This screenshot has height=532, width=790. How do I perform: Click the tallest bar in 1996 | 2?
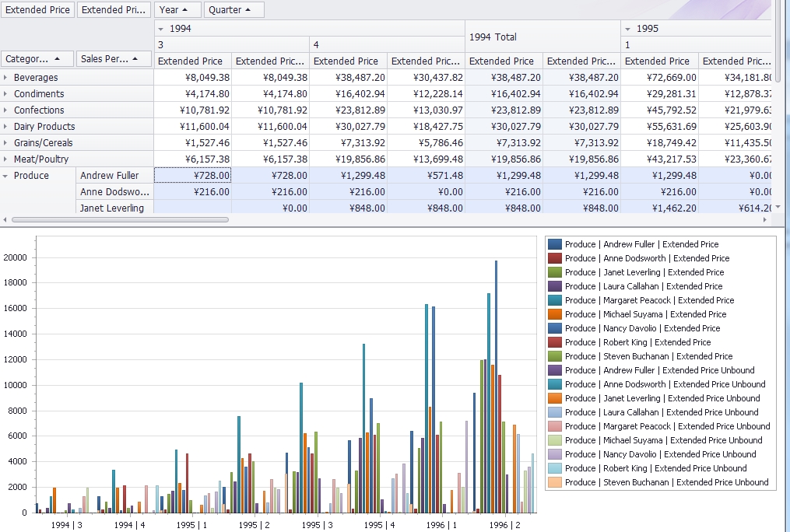496,387
